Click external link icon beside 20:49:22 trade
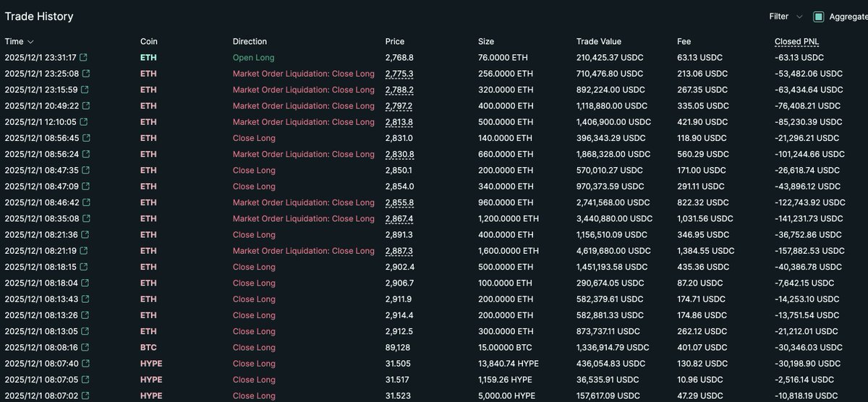Image resolution: width=868 pixels, height=402 pixels. 85,106
